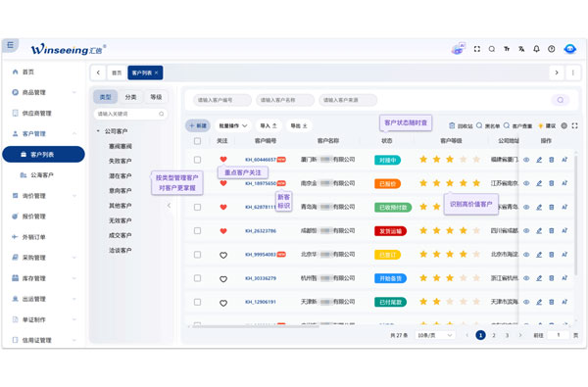588x387 pixels.
Task: Click the 回收站 recycle bin toolbar item
Action: click(x=461, y=126)
